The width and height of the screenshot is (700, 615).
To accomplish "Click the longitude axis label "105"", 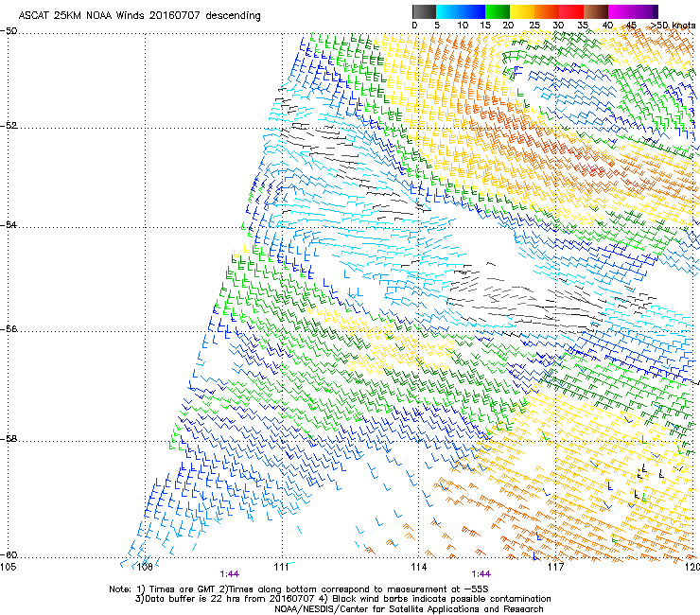I will click(8, 567).
